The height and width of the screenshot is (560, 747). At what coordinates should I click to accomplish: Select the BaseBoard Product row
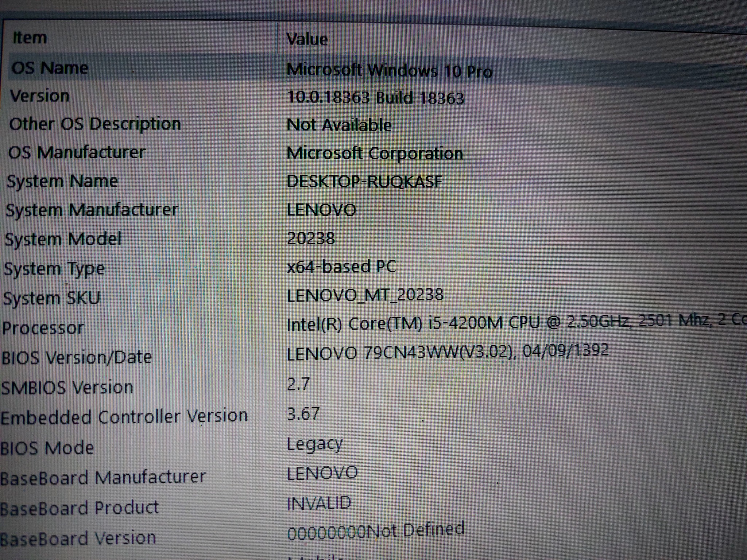(x=79, y=507)
